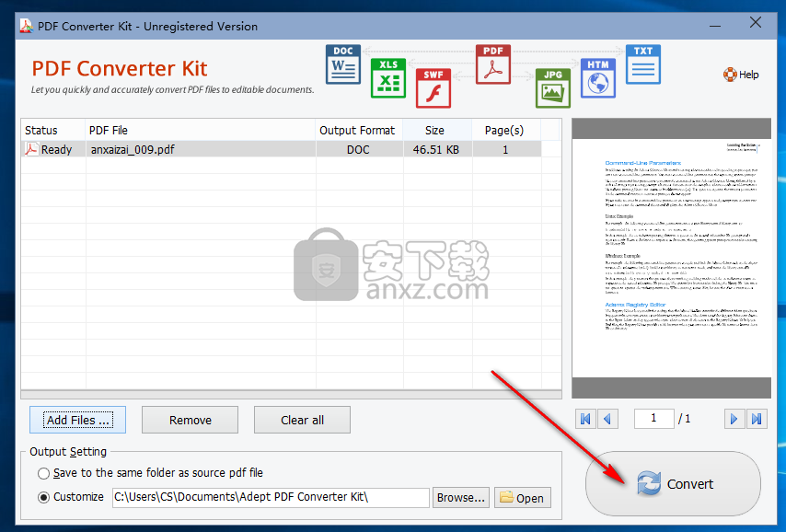Click the Size column header
This screenshot has width=786, height=532.
click(x=437, y=131)
